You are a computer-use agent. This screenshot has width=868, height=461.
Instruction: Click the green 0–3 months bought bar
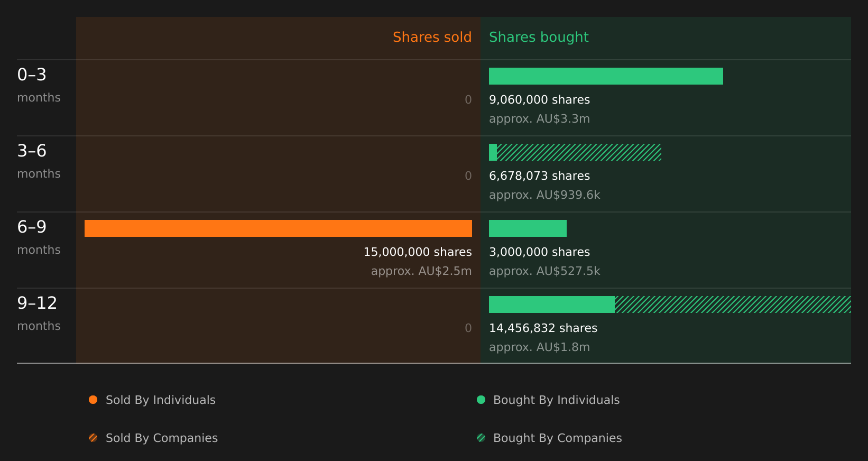pyautogui.click(x=606, y=76)
